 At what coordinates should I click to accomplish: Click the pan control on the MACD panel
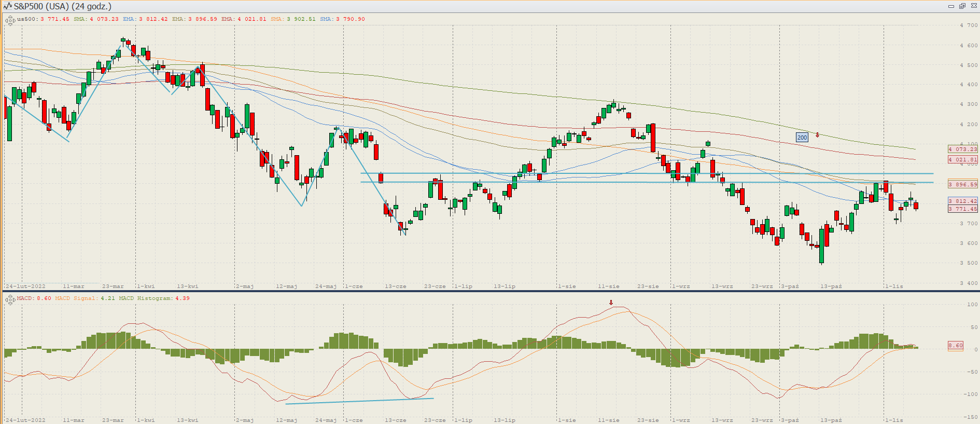(9, 299)
